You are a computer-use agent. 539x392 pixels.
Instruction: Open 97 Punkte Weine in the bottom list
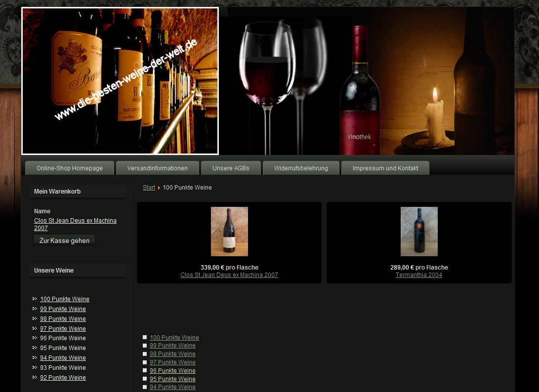click(172, 362)
